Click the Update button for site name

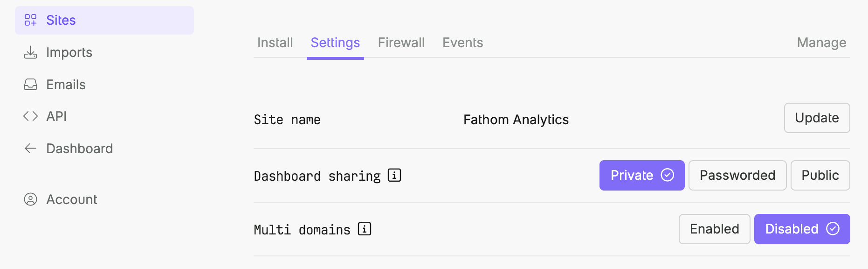(x=816, y=118)
